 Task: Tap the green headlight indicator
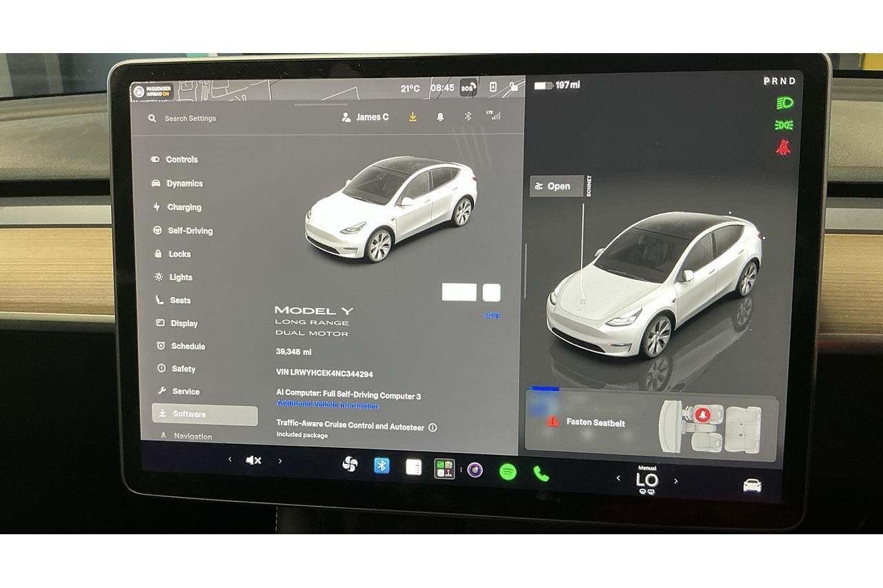[x=784, y=103]
